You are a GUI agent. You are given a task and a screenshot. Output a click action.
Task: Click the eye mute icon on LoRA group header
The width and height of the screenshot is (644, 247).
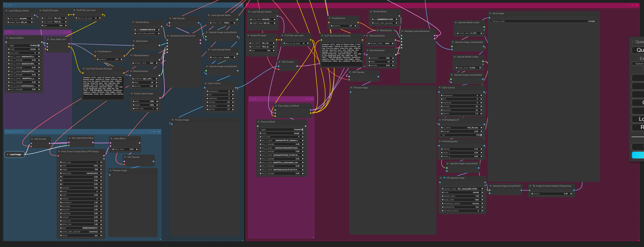click(69, 32)
